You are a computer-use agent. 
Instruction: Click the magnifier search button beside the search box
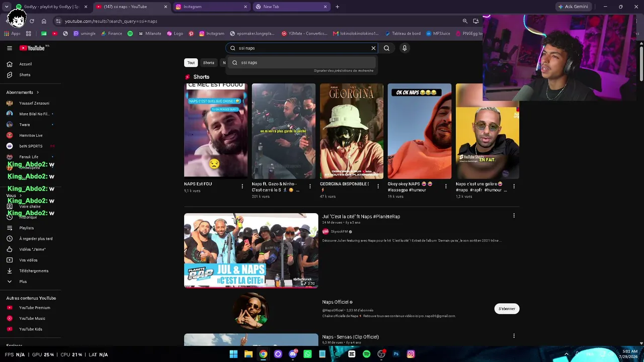(386, 48)
